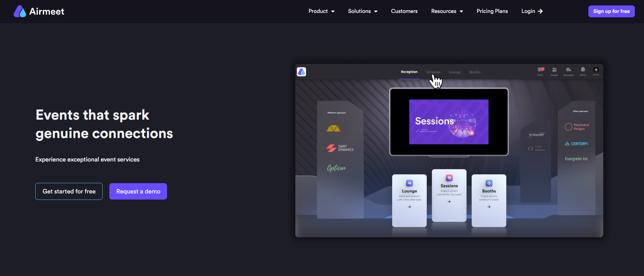Click the 'Silver sponsors' label

[x=581, y=111]
